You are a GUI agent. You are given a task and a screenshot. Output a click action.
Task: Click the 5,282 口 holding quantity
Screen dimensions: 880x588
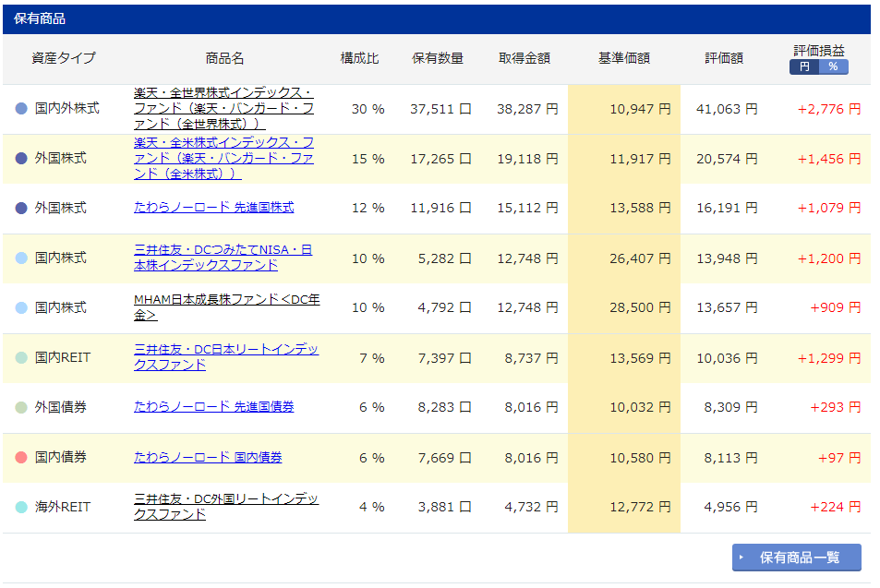pos(444,258)
